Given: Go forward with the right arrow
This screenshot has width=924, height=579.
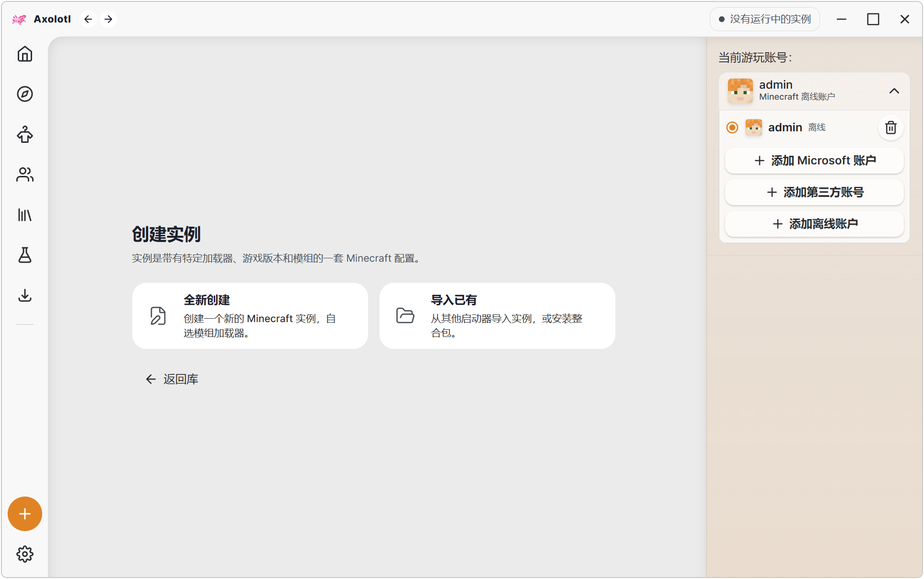Looking at the screenshot, I should 109,19.
